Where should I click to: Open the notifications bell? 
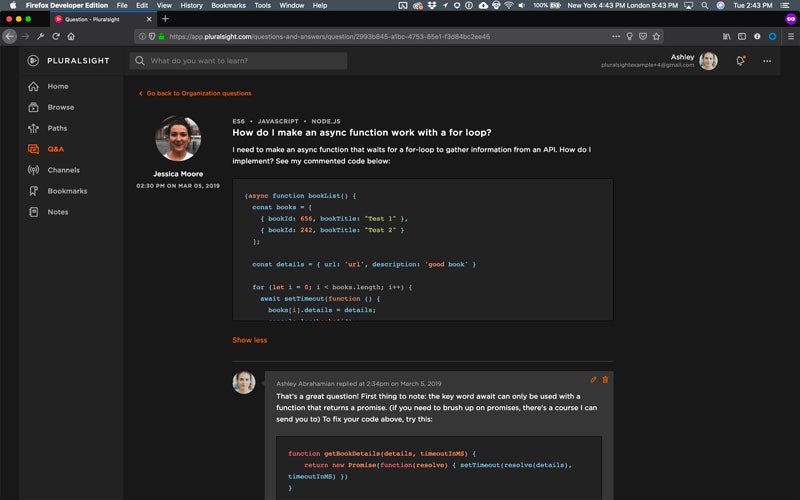point(740,61)
